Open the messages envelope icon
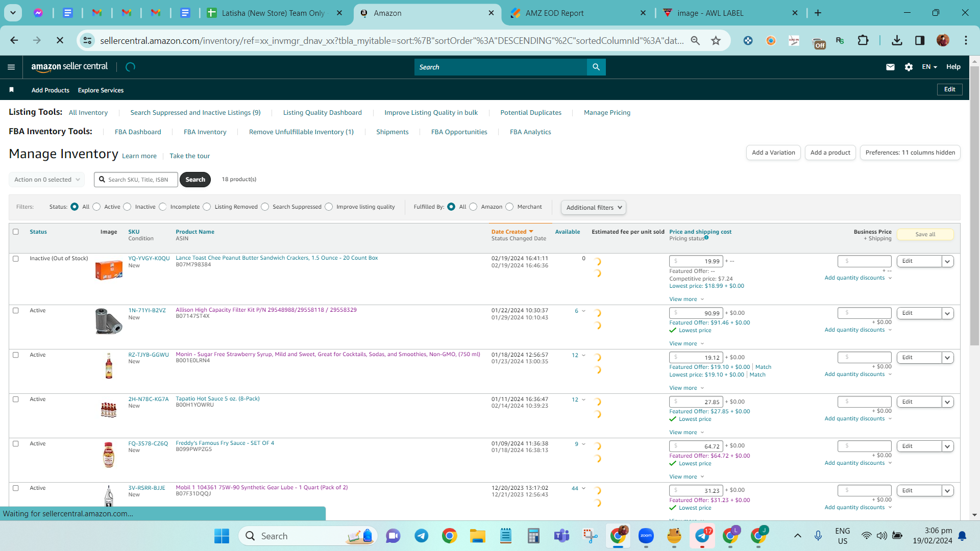980x551 pixels. (890, 67)
